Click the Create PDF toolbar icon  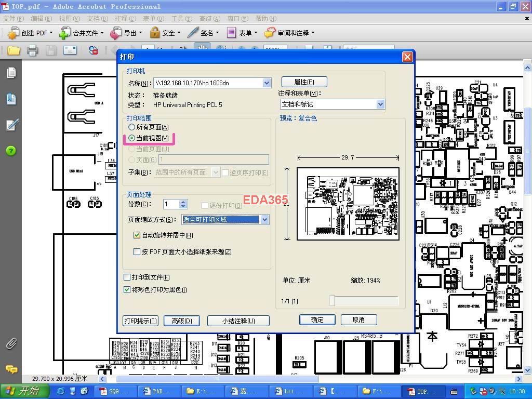pos(14,33)
